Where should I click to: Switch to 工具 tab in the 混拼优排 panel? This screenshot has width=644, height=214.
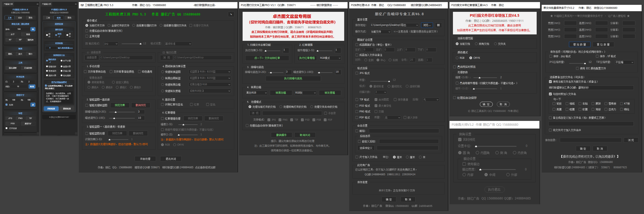(x=48, y=18)
